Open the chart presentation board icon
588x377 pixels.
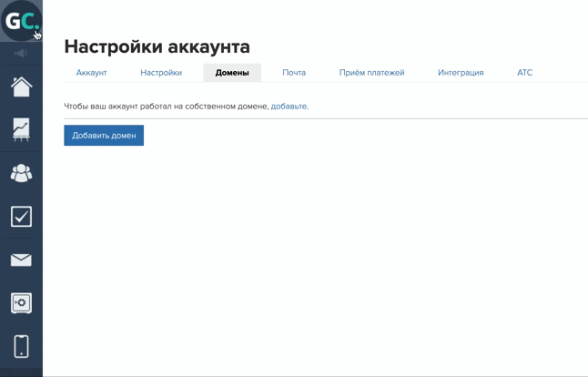(x=20, y=129)
